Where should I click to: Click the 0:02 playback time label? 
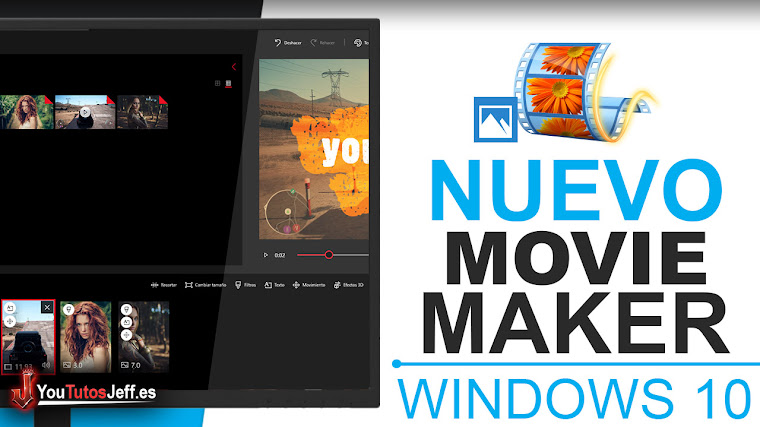[x=280, y=255]
